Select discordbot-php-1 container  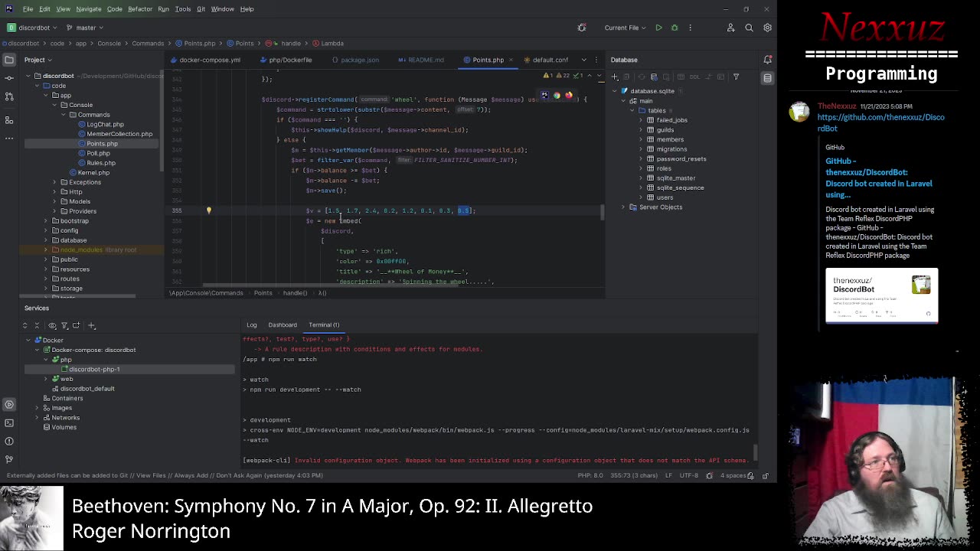click(93, 369)
